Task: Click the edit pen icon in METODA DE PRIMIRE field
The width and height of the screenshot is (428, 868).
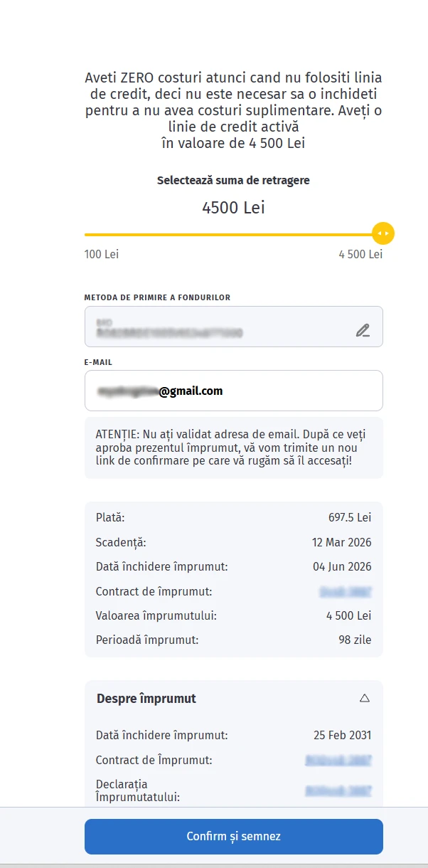Action: [363, 329]
